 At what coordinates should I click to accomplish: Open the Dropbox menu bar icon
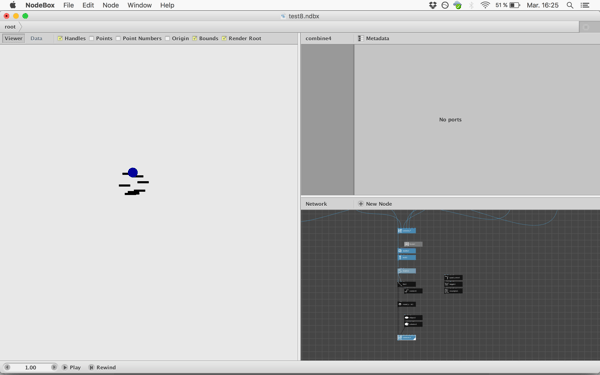[x=433, y=5]
